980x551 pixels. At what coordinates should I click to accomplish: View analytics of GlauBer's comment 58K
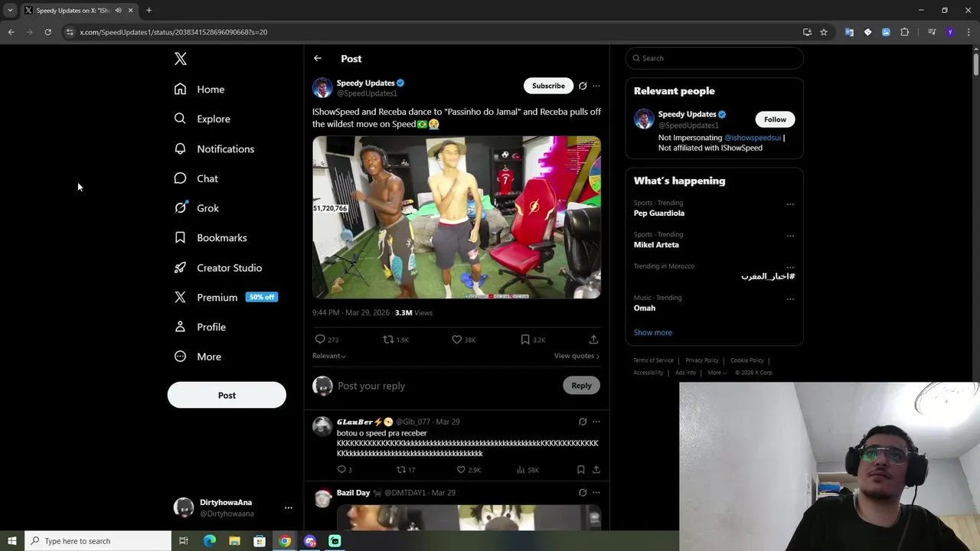pos(528,469)
